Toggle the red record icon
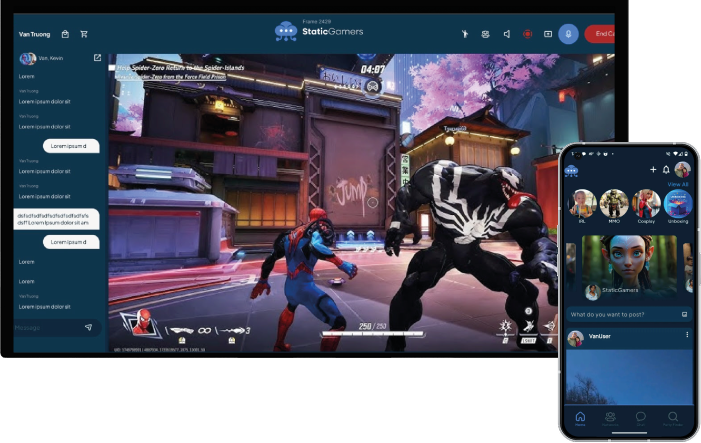The image size is (701, 443). (x=528, y=34)
